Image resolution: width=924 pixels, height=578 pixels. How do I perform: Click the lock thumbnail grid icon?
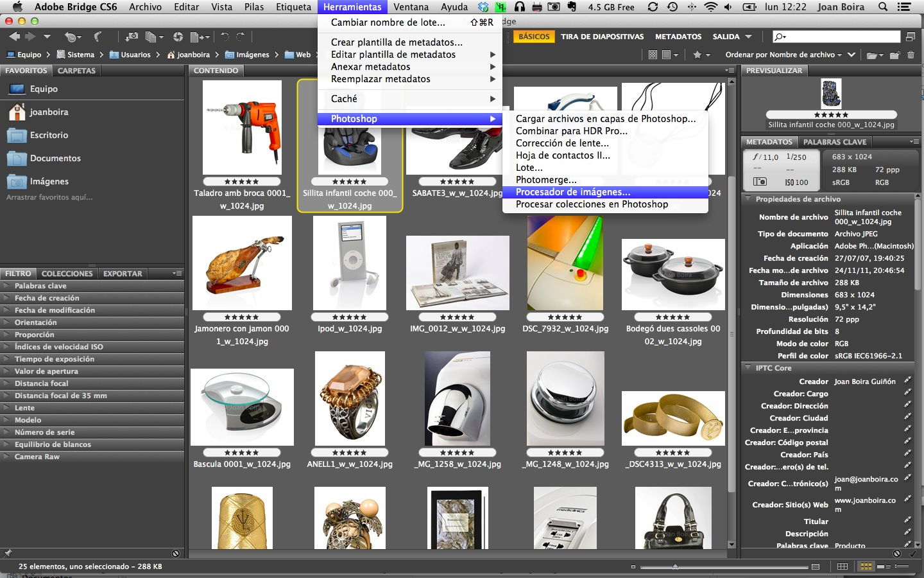(x=843, y=566)
